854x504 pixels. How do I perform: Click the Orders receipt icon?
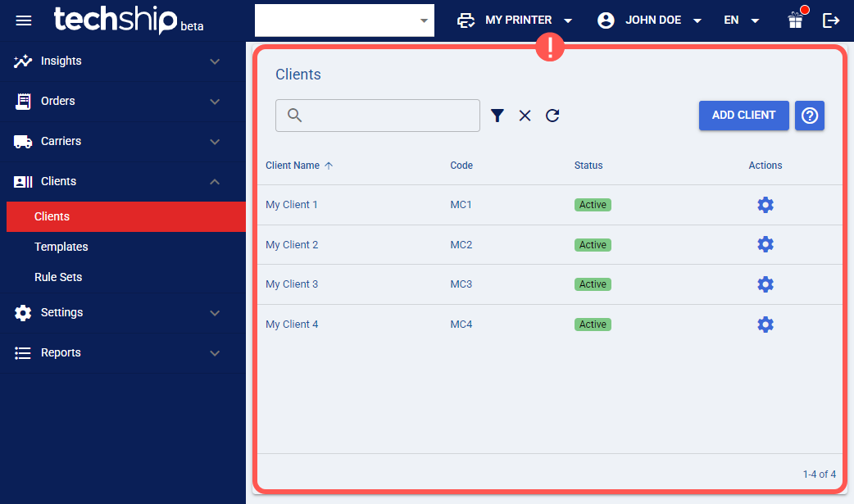tap(23, 102)
